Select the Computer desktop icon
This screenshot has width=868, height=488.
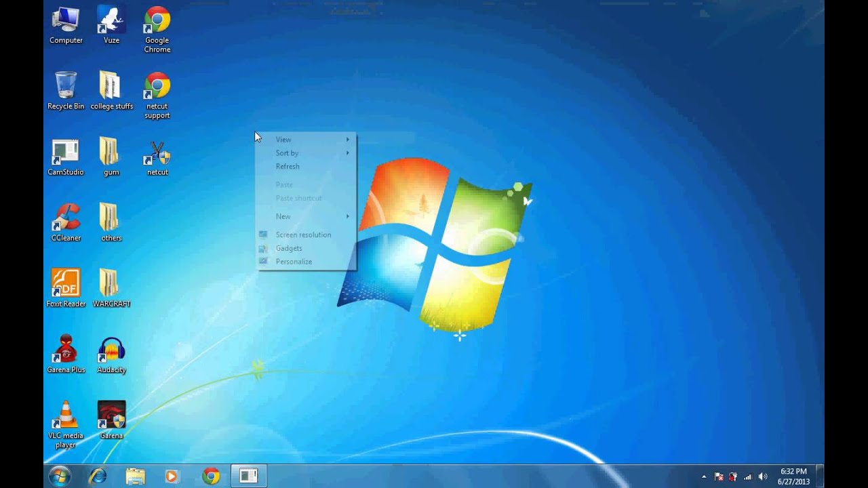coord(66,25)
